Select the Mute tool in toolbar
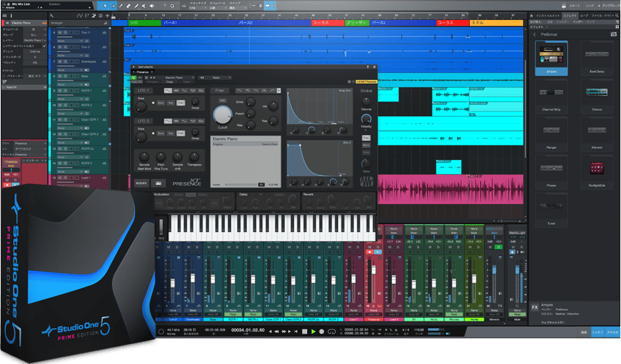 tap(144, 6)
